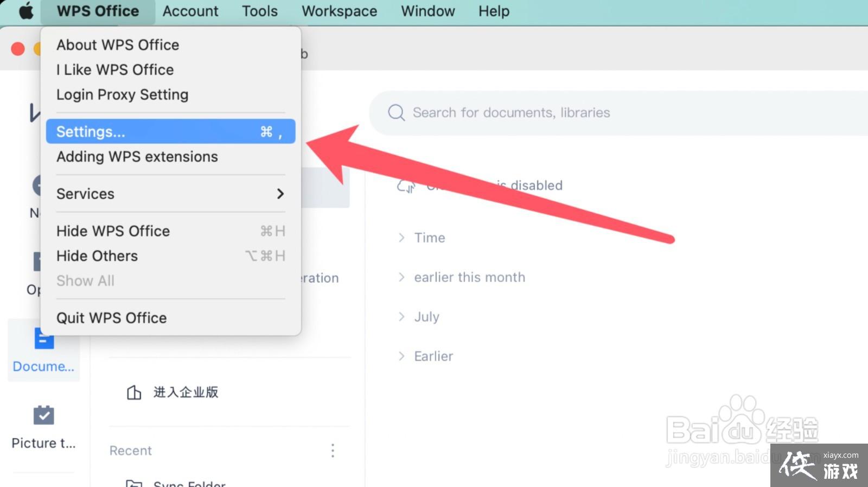Open Recent section more options
868x487 pixels.
333,451
